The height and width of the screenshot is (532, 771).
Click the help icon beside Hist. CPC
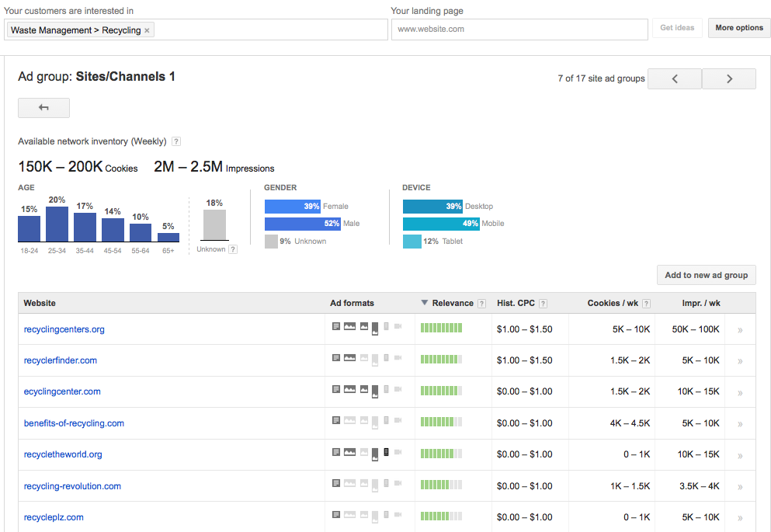pyautogui.click(x=543, y=304)
